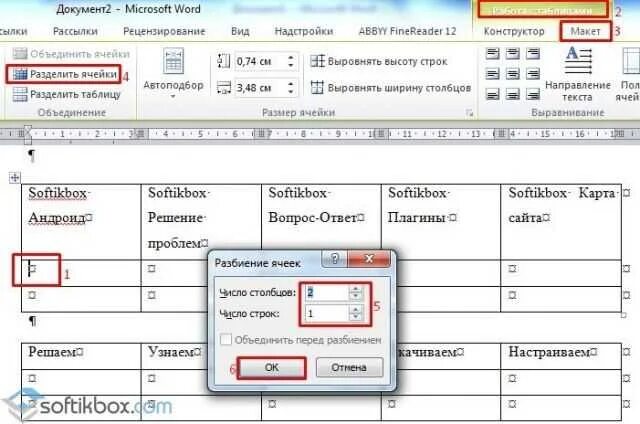Open the Рецензирование tab
The image size is (640, 424).
tap(164, 31)
